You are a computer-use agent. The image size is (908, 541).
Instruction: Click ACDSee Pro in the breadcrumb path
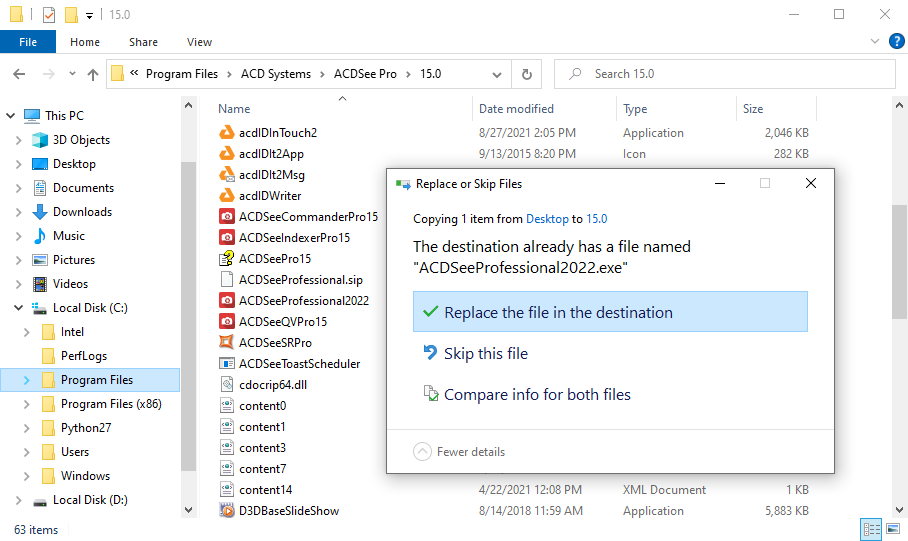point(365,74)
